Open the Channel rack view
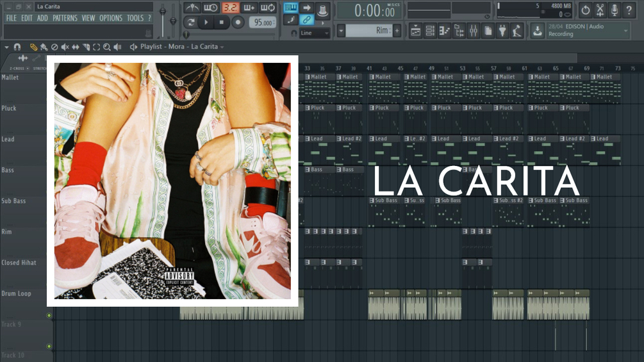The height and width of the screenshot is (362, 644). click(x=430, y=31)
